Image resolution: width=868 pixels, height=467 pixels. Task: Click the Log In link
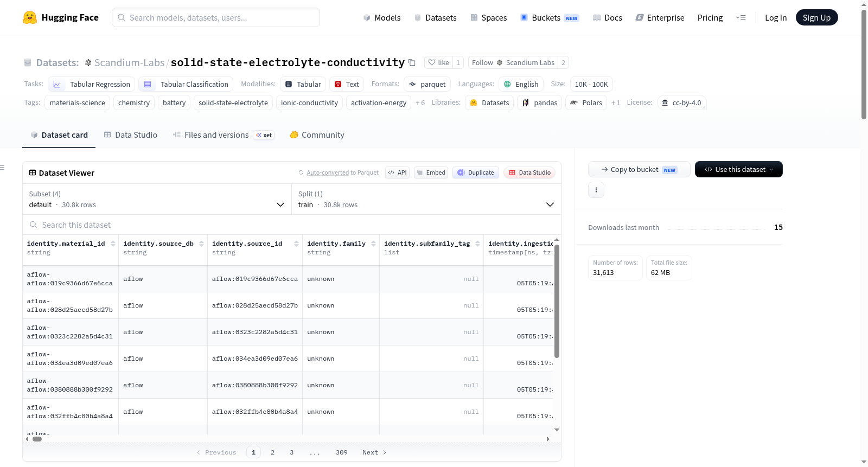(776, 18)
